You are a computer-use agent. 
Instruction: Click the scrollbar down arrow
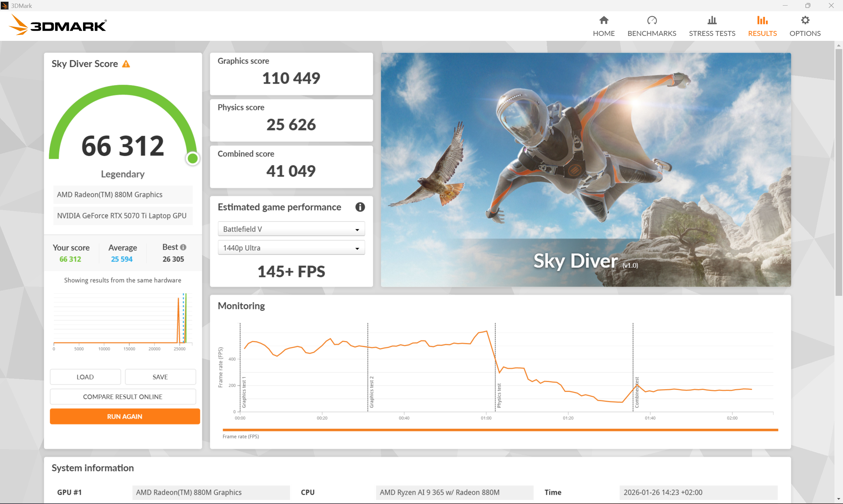(x=839, y=499)
